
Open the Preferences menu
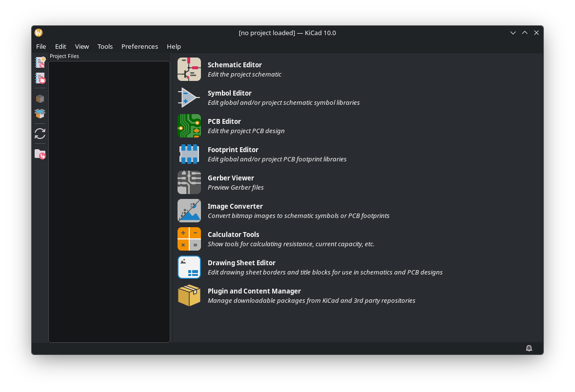pyautogui.click(x=139, y=47)
